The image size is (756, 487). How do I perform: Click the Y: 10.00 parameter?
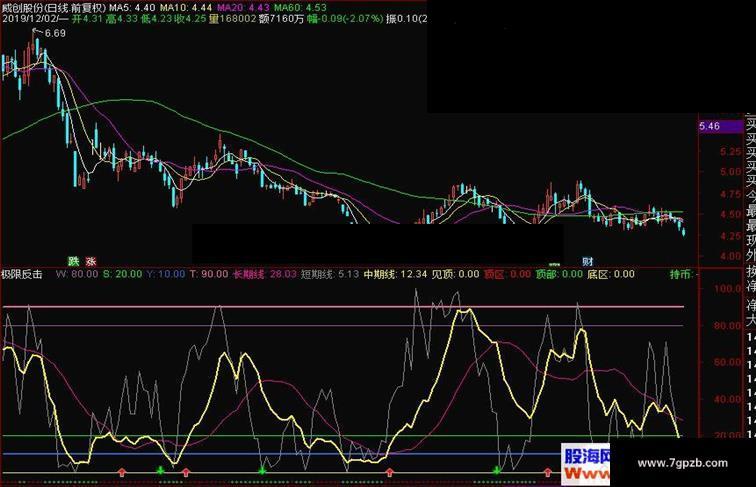click(x=166, y=274)
